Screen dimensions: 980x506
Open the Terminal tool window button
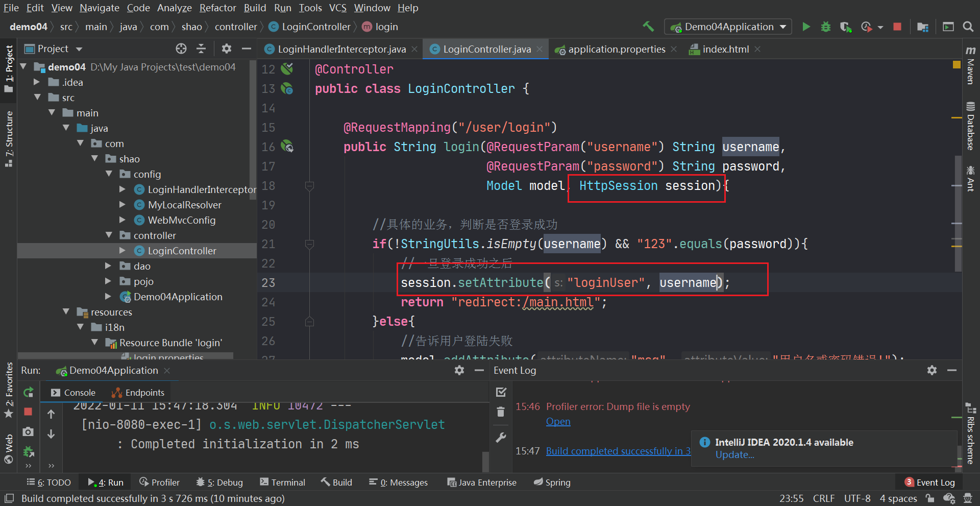[282, 482]
